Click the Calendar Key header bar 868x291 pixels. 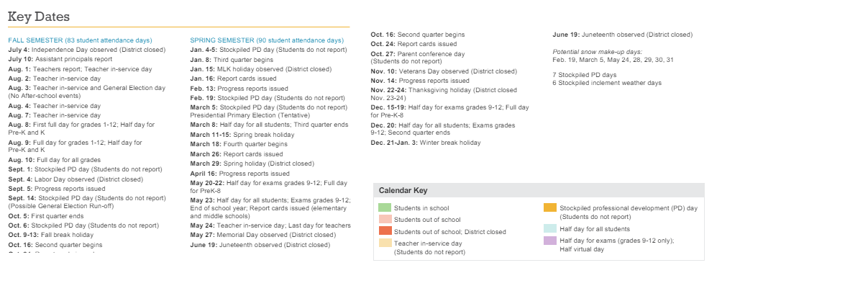[x=538, y=190]
